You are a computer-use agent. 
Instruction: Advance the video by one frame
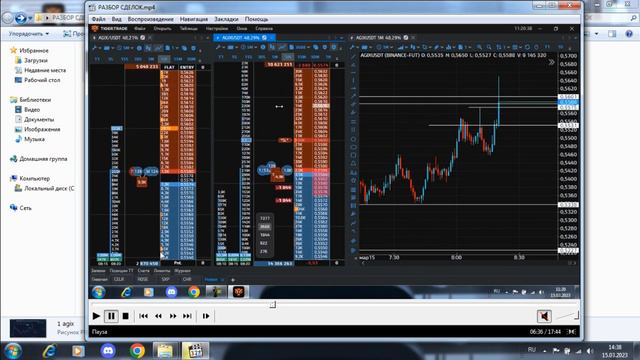[x=206, y=316]
